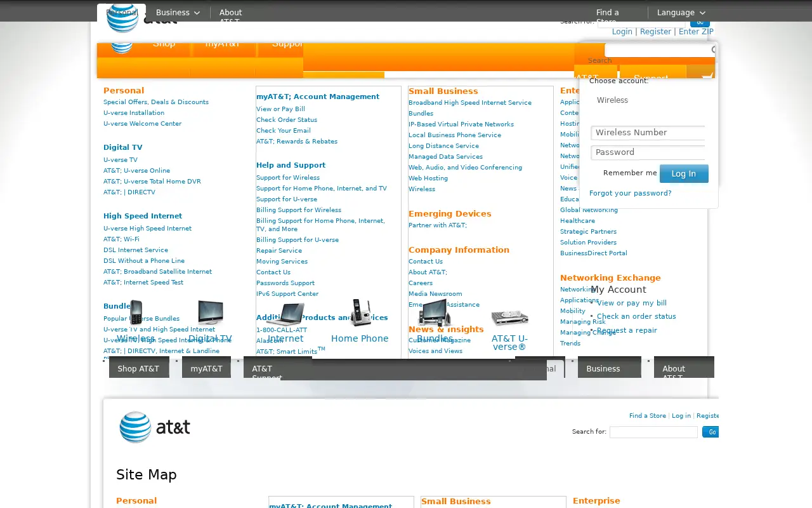Open Broadband High Speed Internet Service link
Screen dimensions: 812x508
(470, 103)
